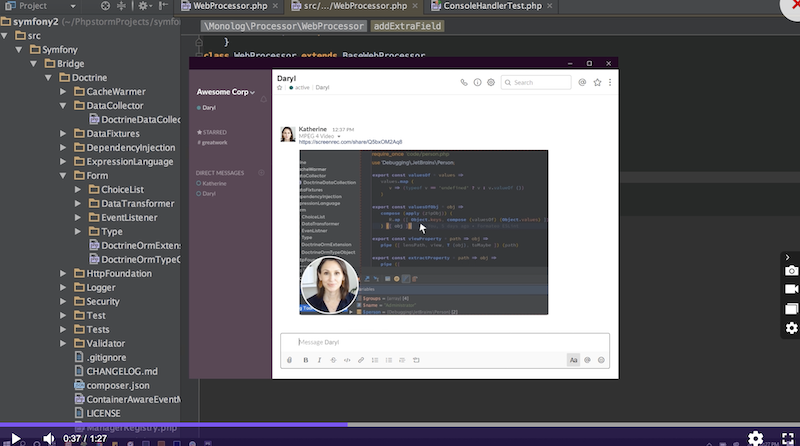Viewport: 800px width, 446px height.
Task: Apply numbered list in message composer
Action: 374,360
